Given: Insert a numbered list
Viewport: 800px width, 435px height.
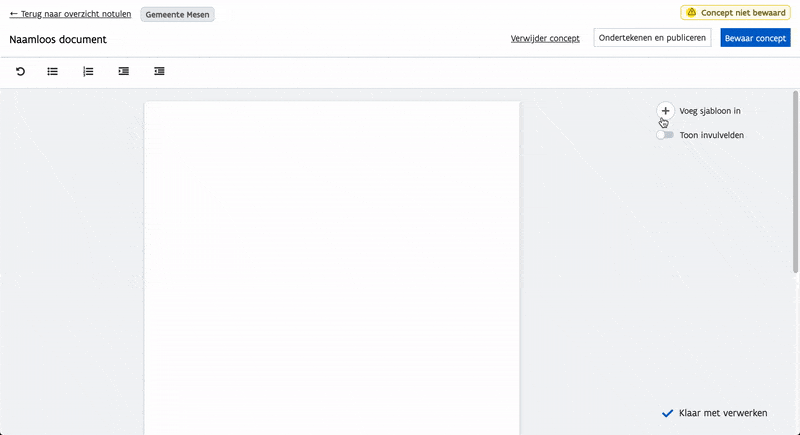Looking at the screenshot, I should coord(88,72).
